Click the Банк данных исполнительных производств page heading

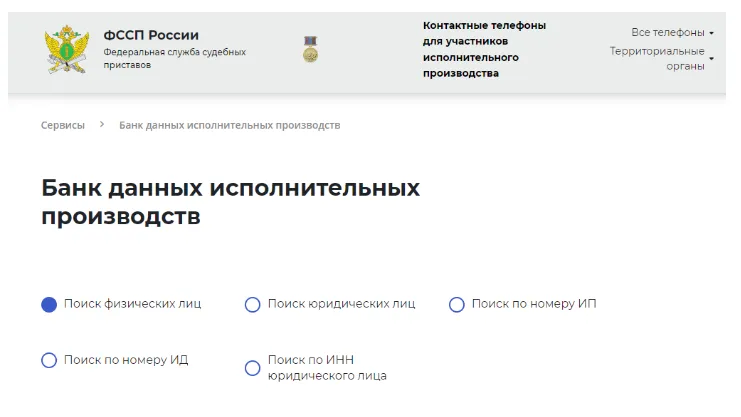[231, 202]
